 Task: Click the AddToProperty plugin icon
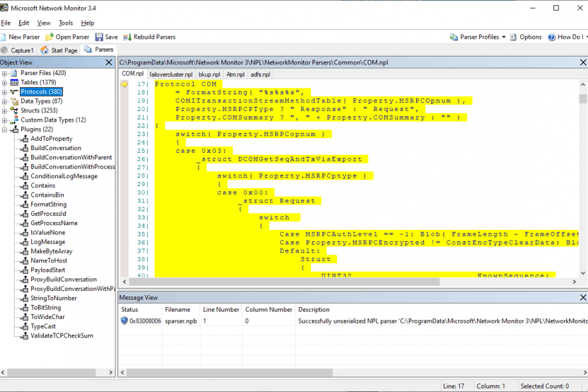pos(25,139)
